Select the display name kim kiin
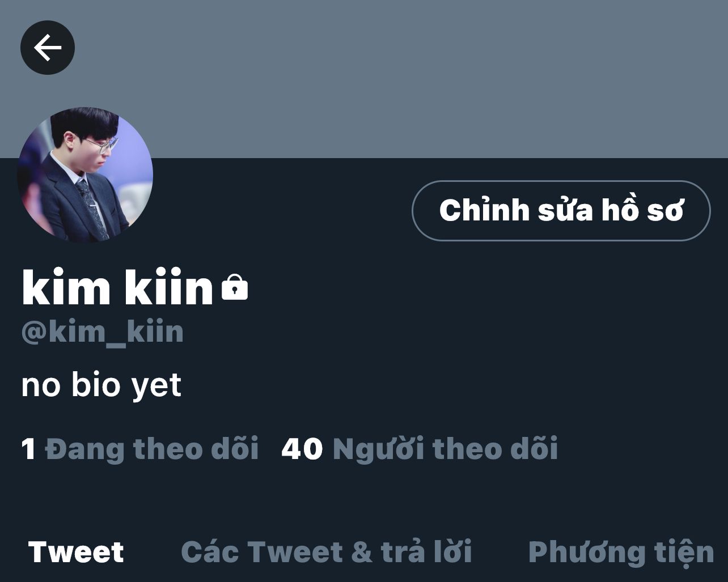Screen dimensions: 728x582 point(117,288)
